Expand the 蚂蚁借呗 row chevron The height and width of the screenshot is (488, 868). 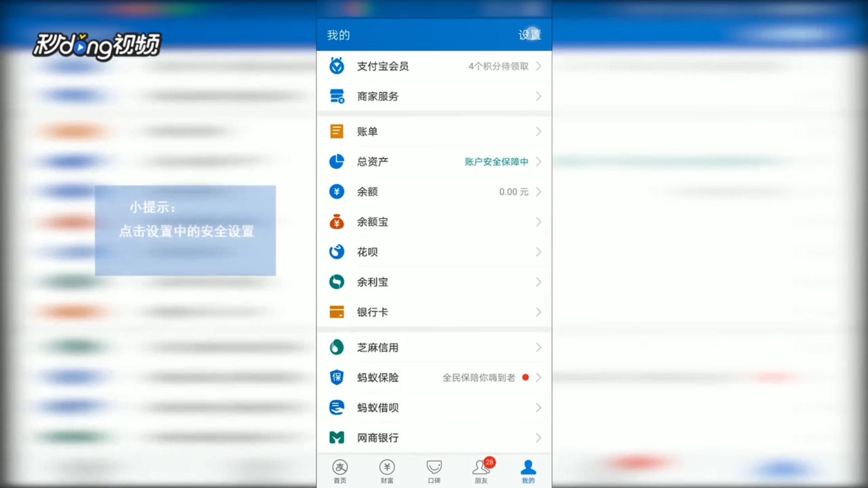coord(539,407)
